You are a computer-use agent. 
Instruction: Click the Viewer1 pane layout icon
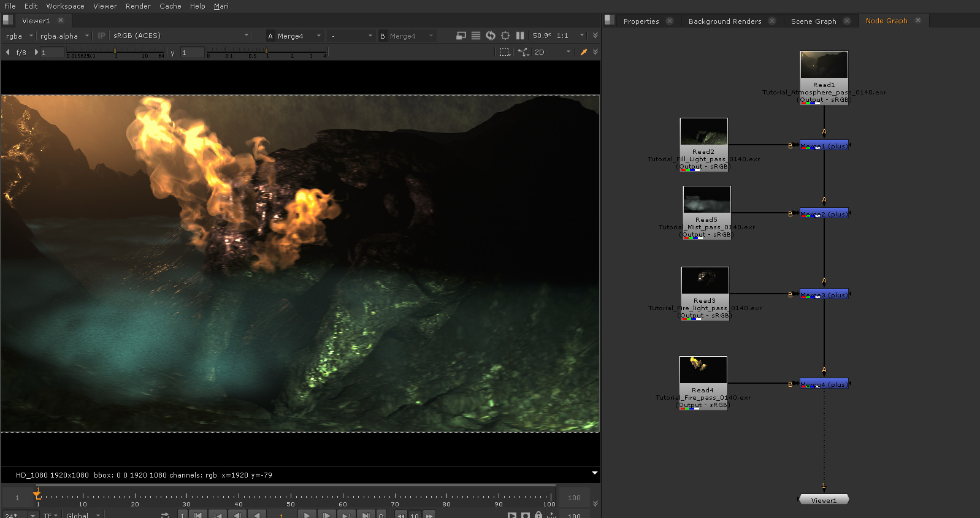coord(8,20)
